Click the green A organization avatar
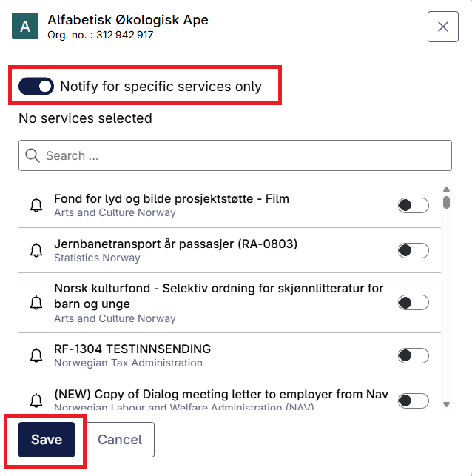 pos(25,26)
